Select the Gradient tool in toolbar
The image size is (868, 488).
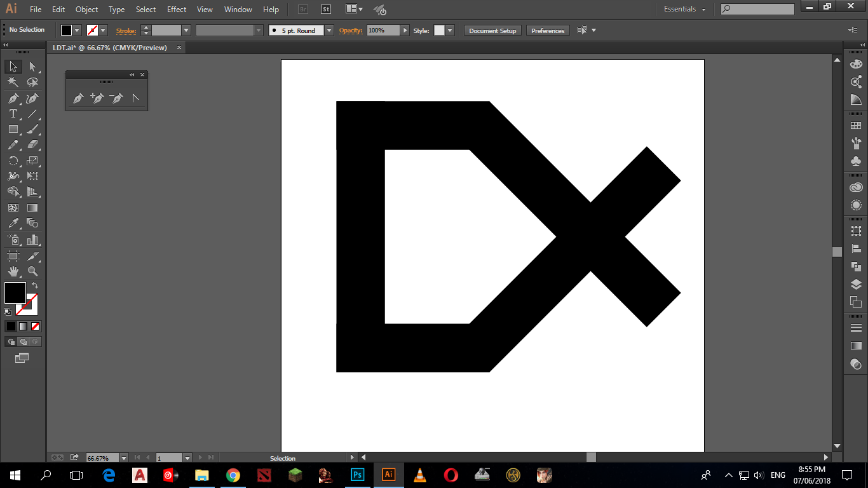pyautogui.click(x=33, y=208)
